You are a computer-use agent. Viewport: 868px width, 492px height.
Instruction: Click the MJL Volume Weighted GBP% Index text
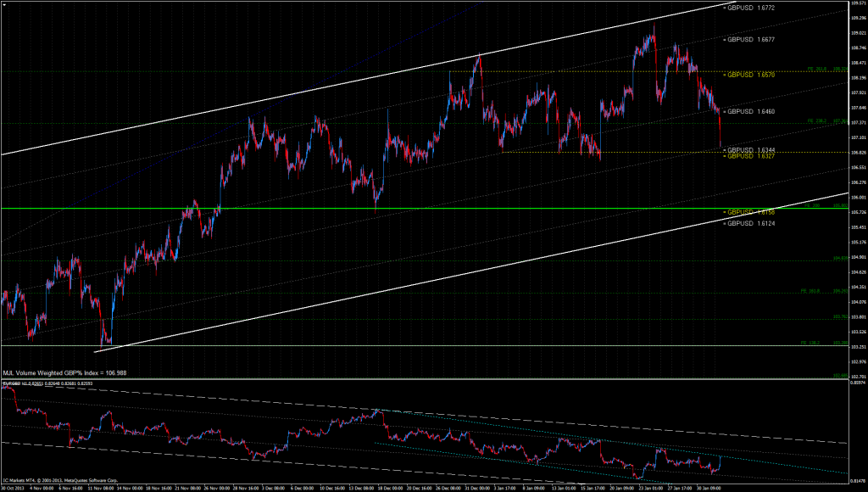click(x=64, y=373)
